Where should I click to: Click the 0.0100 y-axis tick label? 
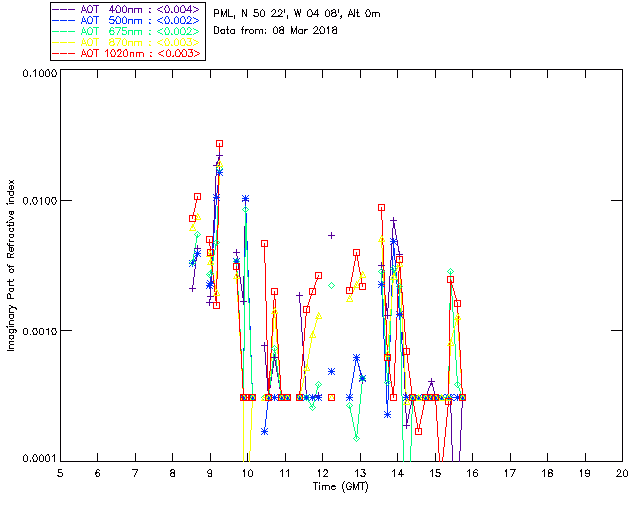(38, 202)
